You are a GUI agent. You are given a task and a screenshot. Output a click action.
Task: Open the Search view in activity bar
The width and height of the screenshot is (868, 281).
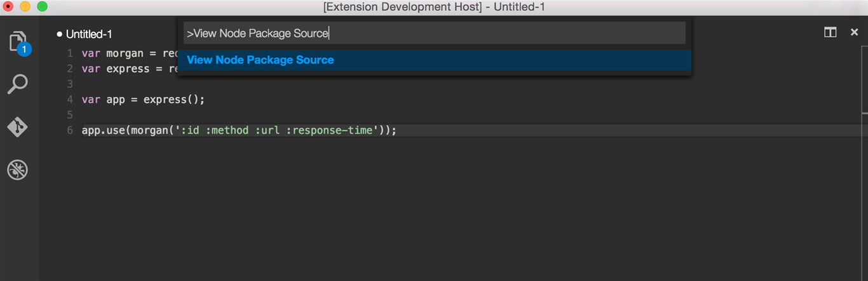click(18, 84)
